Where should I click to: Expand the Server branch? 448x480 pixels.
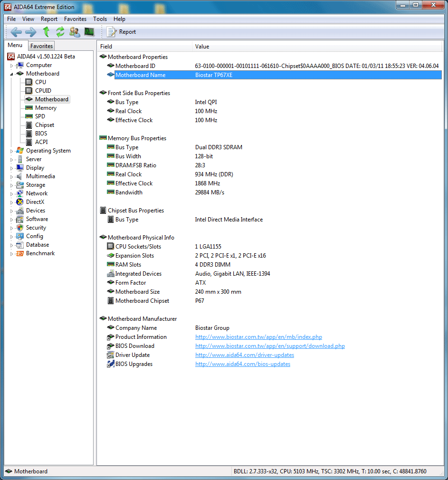pyautogui.click(x=11, y=160)
